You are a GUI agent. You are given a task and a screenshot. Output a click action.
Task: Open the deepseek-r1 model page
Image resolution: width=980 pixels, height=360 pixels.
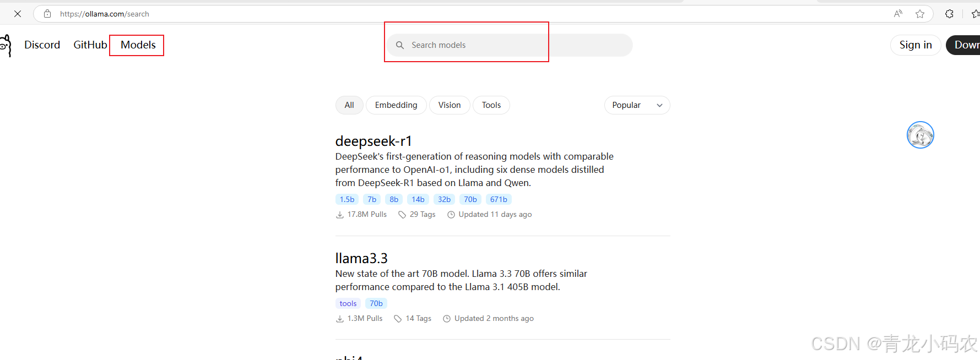373,141
